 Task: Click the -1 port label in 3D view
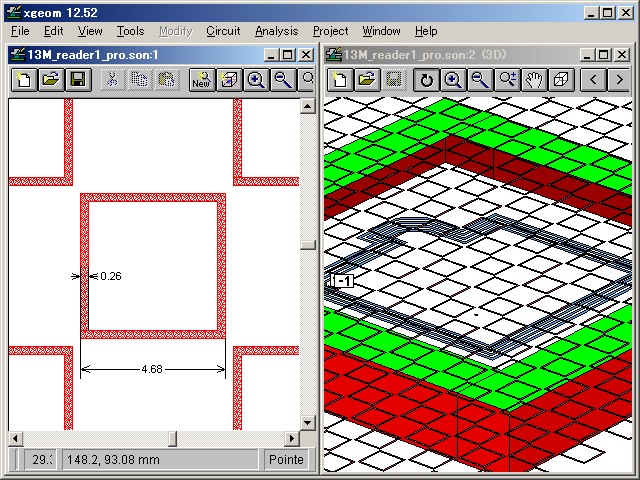344,281
